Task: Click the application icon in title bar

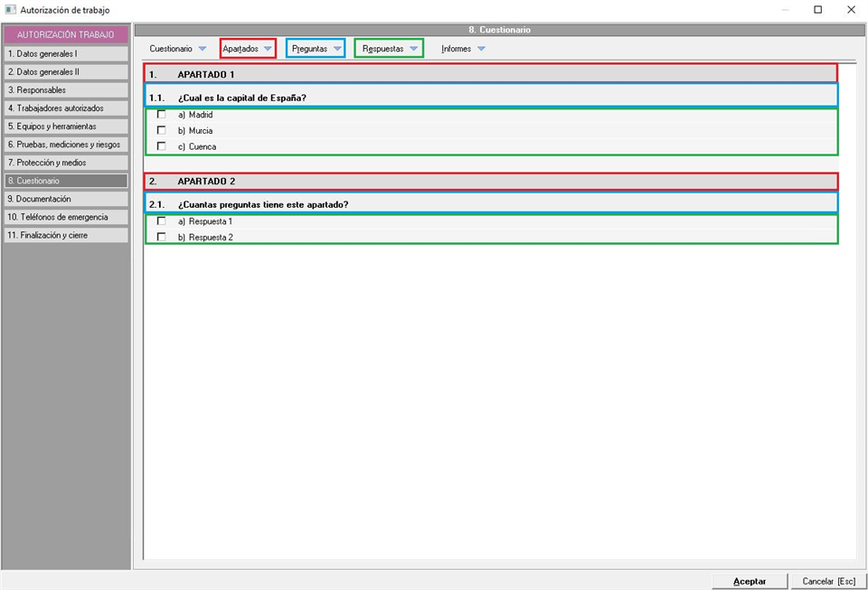Action: [x=11, y=10]
